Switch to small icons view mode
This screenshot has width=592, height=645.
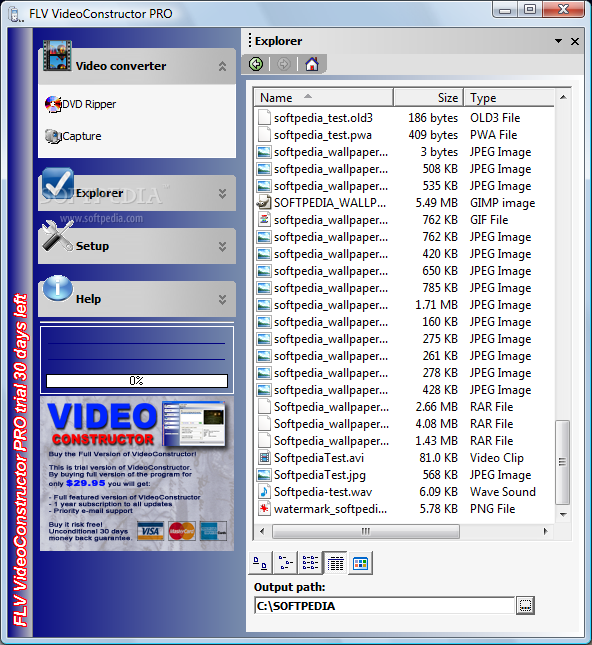point(285,563)
